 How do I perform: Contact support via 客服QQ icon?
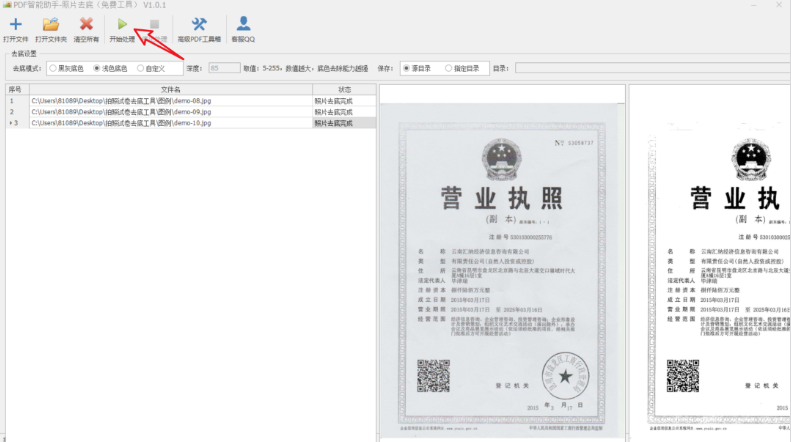243,24
